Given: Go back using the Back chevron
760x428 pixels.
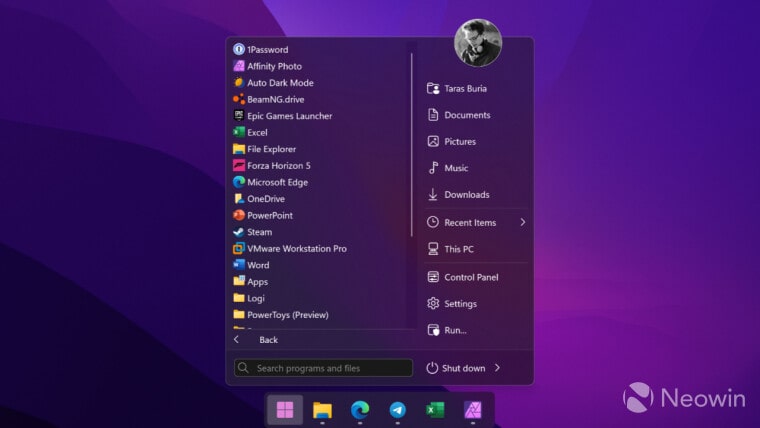Looking at the screenshot, I should (x=237, y=339).
